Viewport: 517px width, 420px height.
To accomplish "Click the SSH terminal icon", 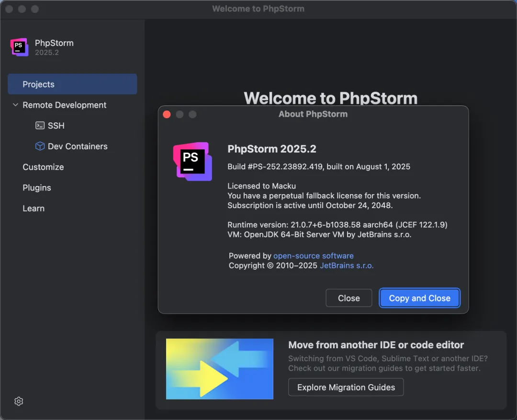I will click(40, 125).
